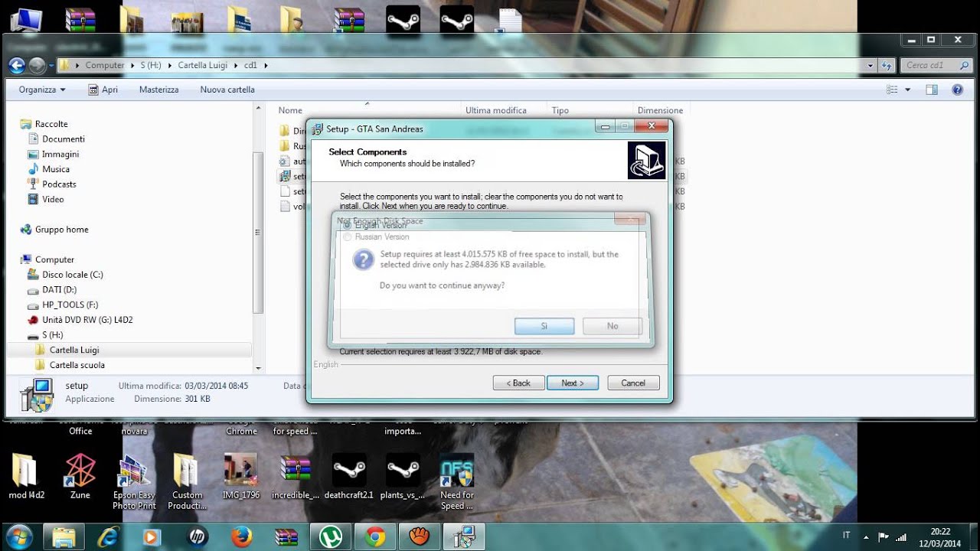
Task: Launch the Need for Speed shortcut
Action: click(x=457, y=481)
